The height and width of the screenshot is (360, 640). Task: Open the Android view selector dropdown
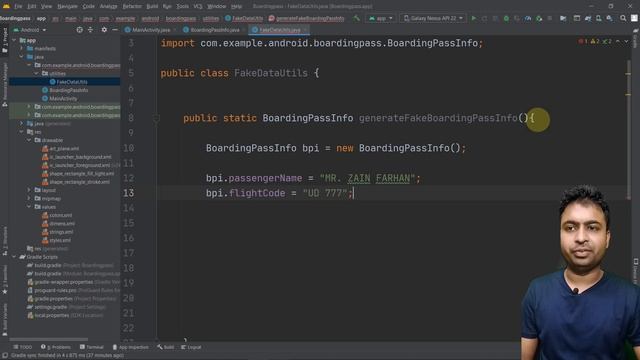(x=30, y=30)
